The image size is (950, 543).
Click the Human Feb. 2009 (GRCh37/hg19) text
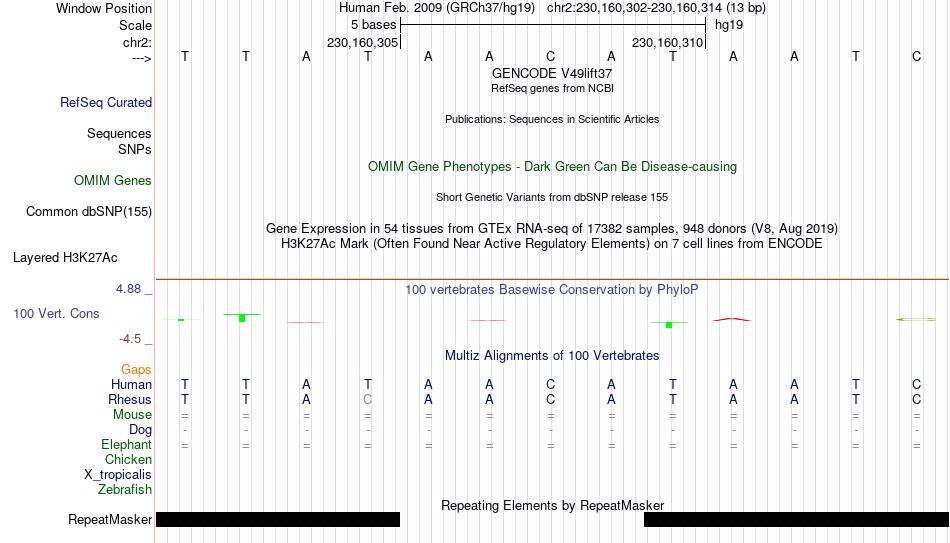[x=437, y=8]
